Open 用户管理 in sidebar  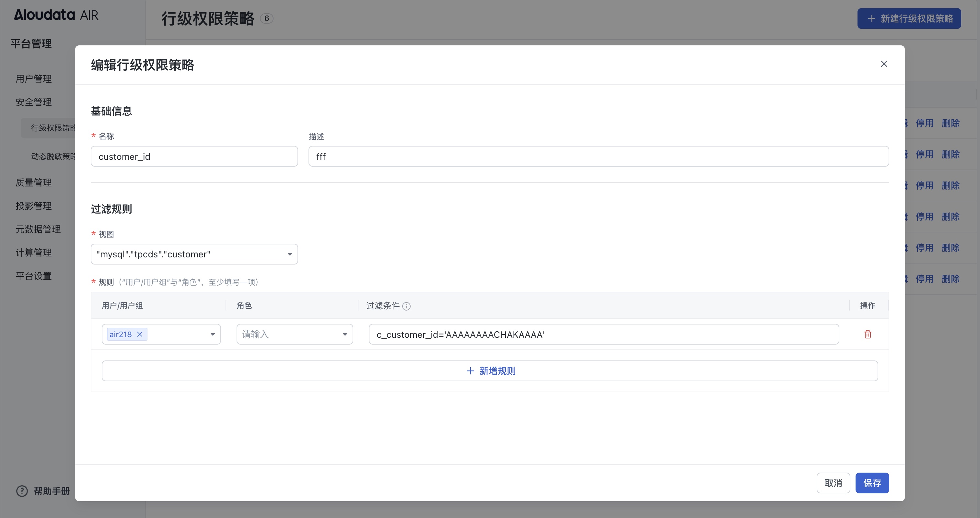(33, 79)
